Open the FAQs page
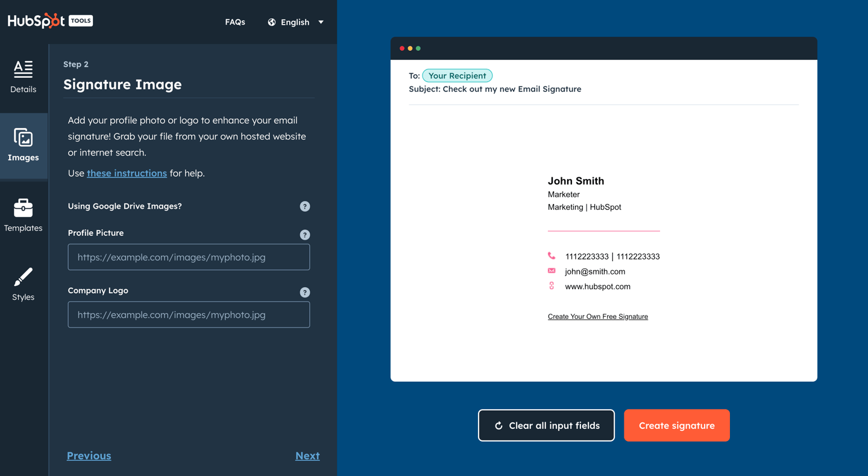The width and height of the screenshot is (868, 476). (235, 22)
